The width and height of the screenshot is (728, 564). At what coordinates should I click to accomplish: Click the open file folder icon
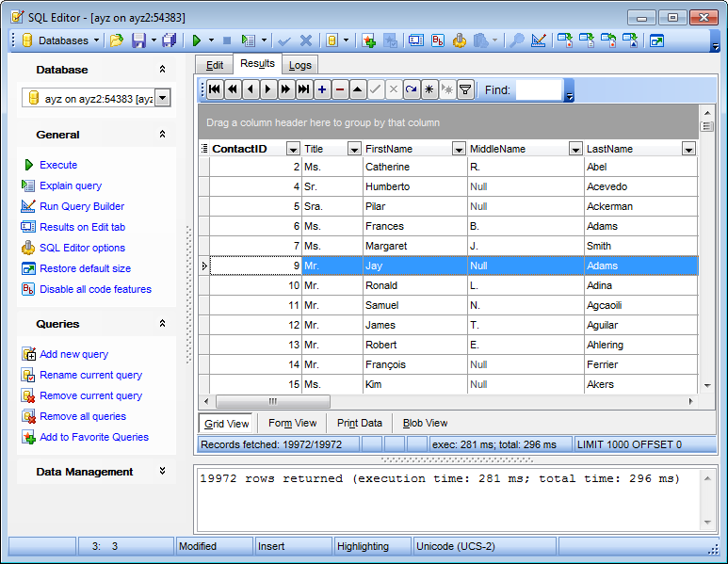[x=117, y=40]
